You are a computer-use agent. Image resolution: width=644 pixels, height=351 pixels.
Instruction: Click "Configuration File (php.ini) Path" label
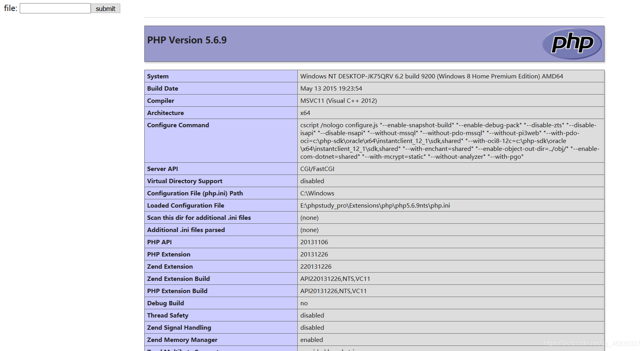tap(195, 193)
